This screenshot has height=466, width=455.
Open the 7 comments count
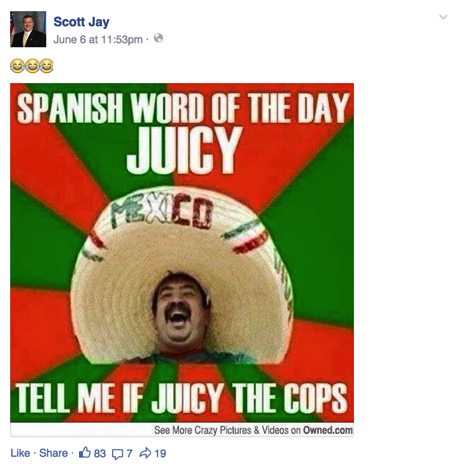point(129,453)
